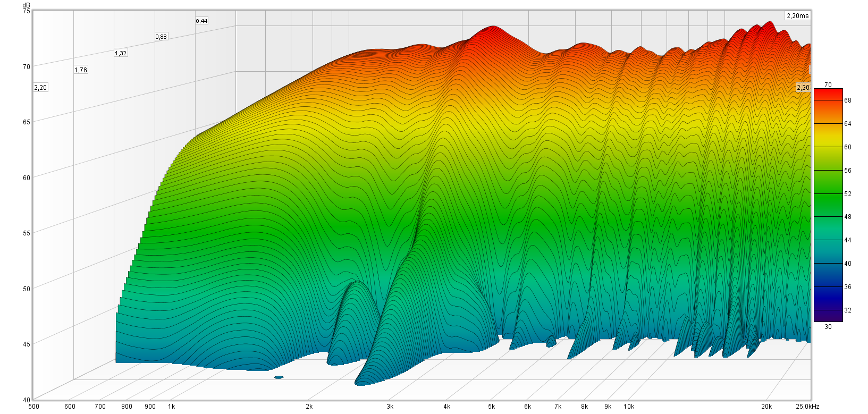Viewport: 868px width, 414px height.
Task: Click the small isolated blue blob on plot floor
Action: click(279, 377)
